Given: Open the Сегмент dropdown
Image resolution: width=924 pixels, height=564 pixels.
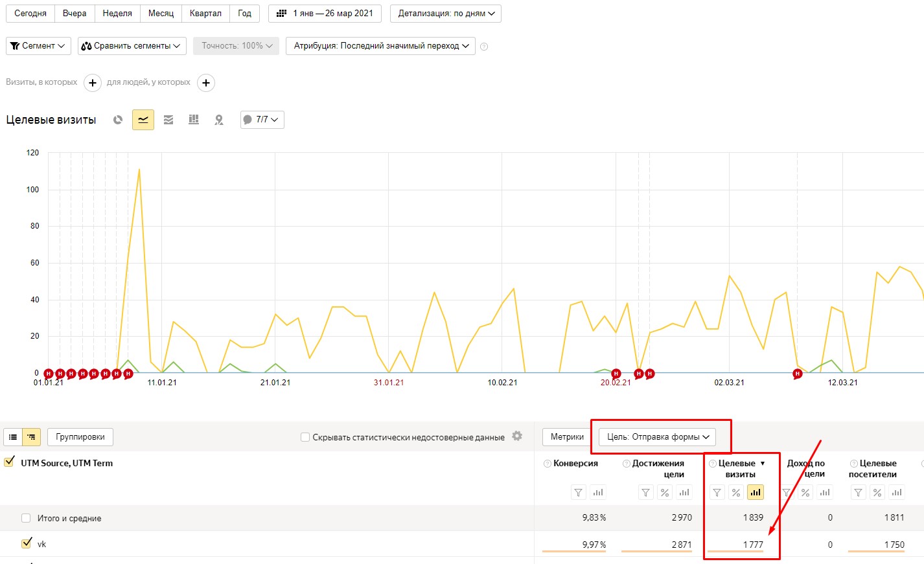Looking at the screenshot, I should click(x=38, y=46).
